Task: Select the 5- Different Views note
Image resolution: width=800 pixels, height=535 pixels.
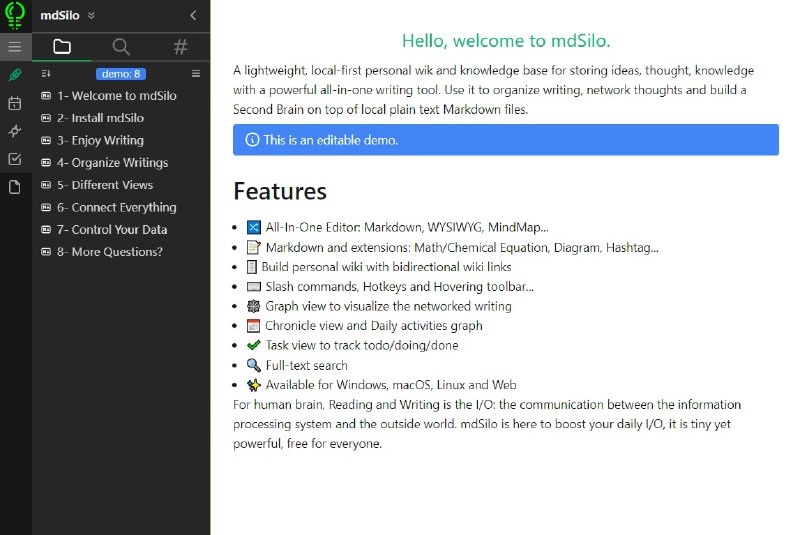Action: tap(104, 185)
